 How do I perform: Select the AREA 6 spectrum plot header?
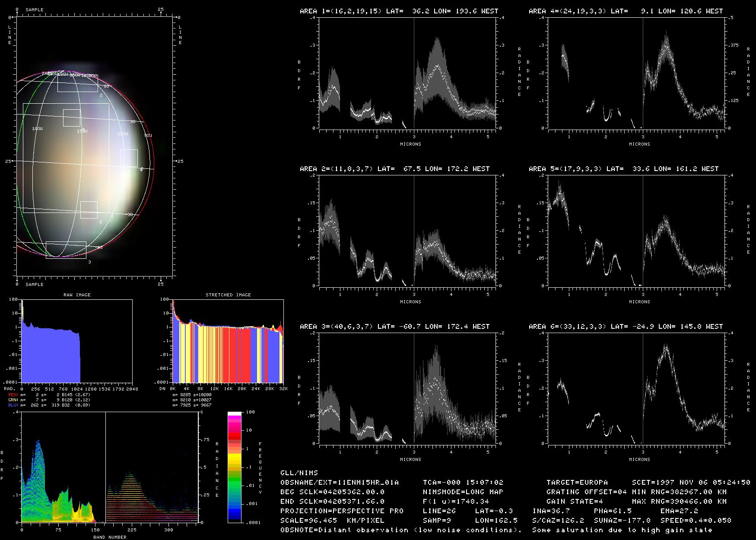point(626,327)
